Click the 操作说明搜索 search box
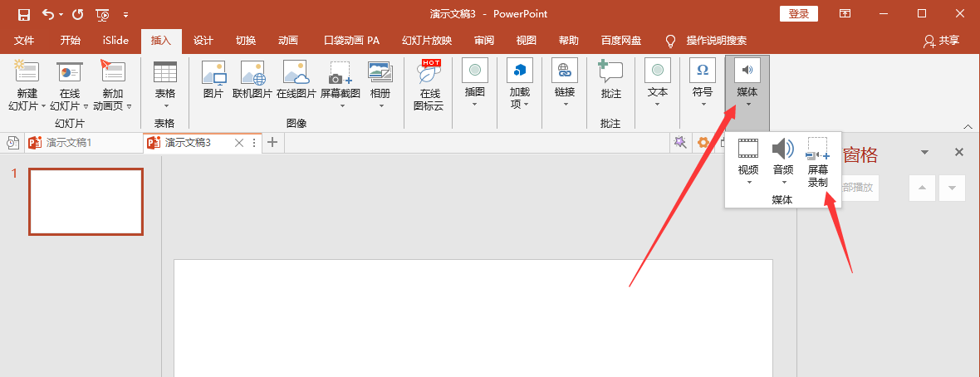The height and width of the screenshot is (377, 980). pos(716,41)
